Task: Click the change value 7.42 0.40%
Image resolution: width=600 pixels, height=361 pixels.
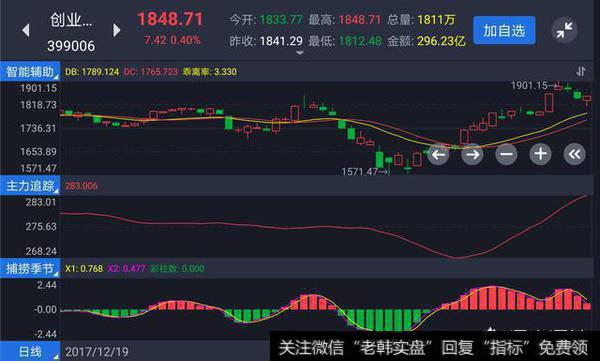Action: click(172, 40)
